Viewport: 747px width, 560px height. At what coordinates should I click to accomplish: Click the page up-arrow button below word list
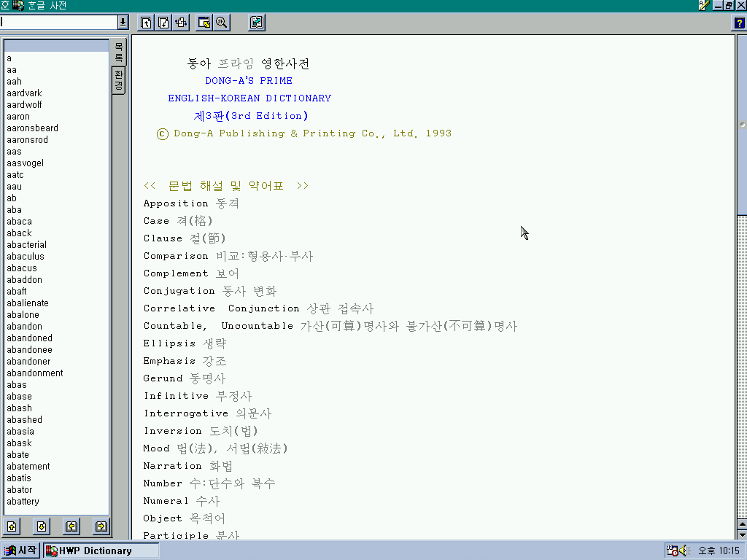[x=12, y=526]
